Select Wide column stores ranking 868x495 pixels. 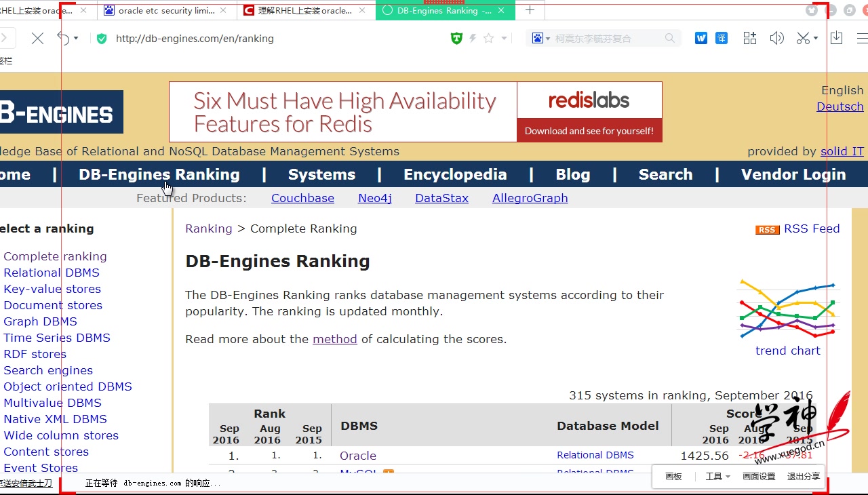coord(61,435)
